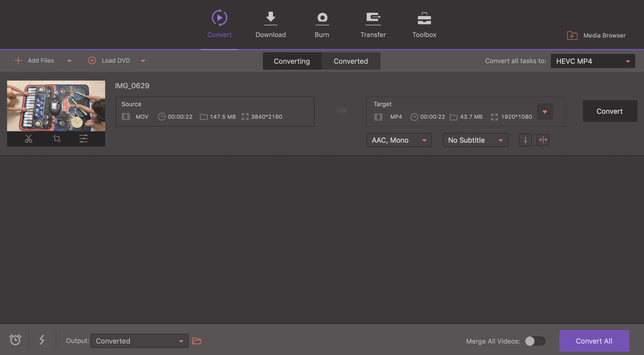Click the IMG_0629 file name
The width and height of the screenshot is (644, 355).
click(x=132, y=86)
